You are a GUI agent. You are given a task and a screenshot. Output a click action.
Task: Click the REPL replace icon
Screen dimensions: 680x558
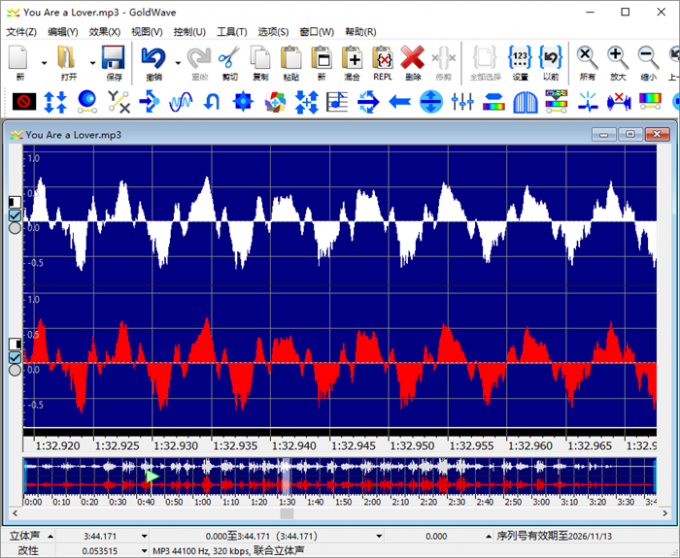(x=383, y=58)
